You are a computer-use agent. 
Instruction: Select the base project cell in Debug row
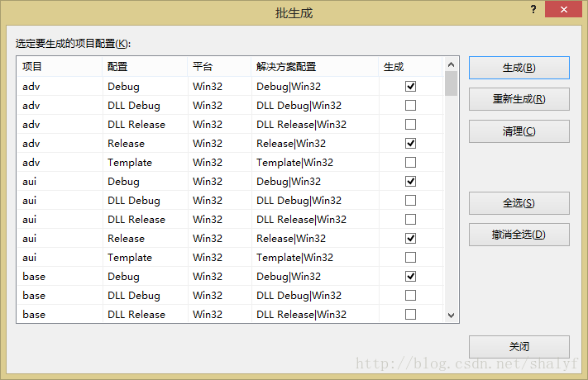tap(60, 277)
